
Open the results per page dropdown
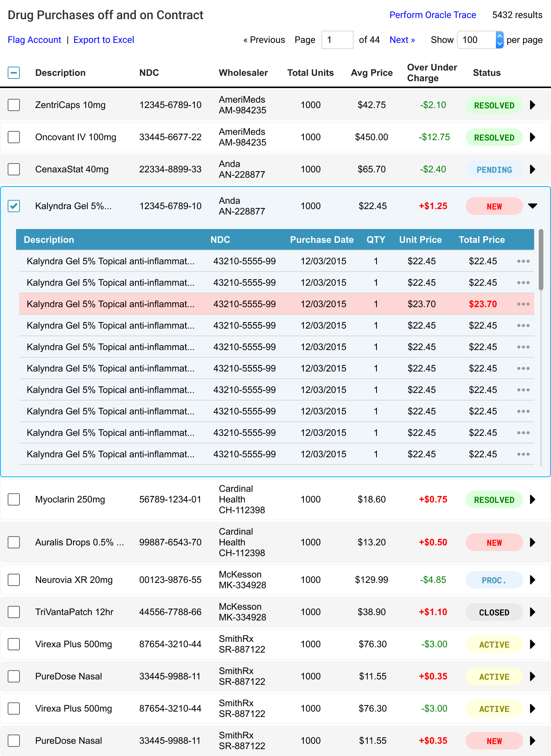point(480,40)
